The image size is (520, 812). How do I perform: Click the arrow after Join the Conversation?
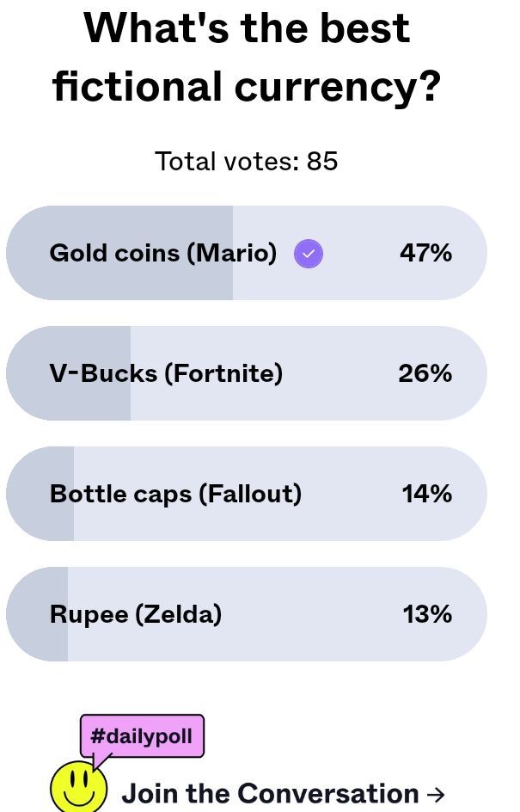[x=436, y=794]
